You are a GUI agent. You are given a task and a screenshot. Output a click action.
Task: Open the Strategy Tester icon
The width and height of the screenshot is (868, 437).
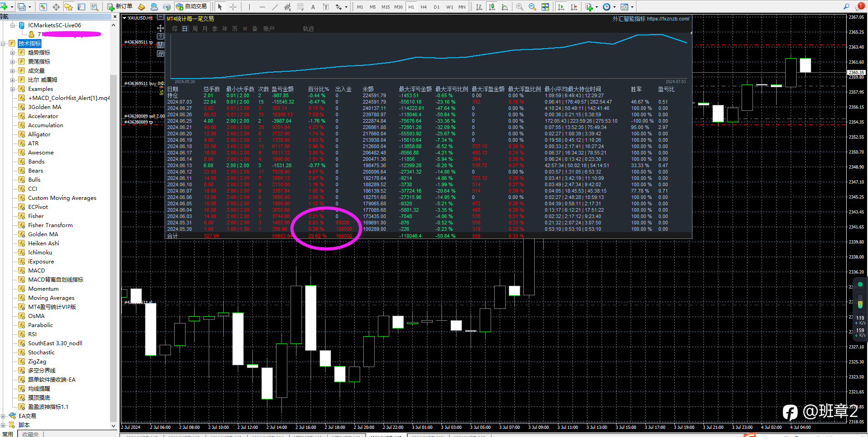[94, 7]
